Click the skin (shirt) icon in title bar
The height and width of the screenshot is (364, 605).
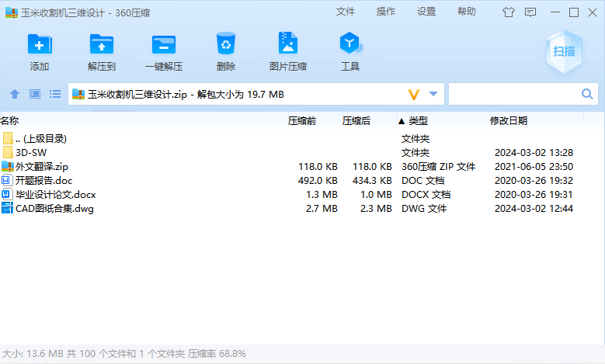pos(509,12)
